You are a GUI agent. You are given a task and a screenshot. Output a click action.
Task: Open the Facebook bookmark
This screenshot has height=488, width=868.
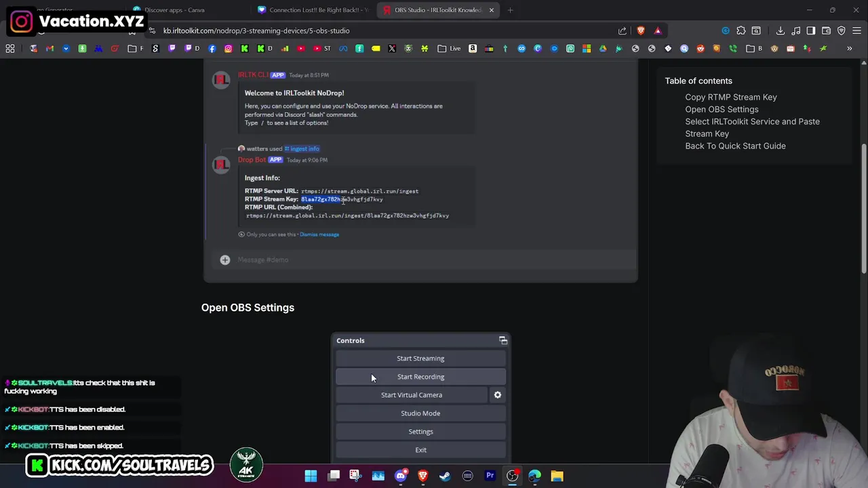pos(212,49)
